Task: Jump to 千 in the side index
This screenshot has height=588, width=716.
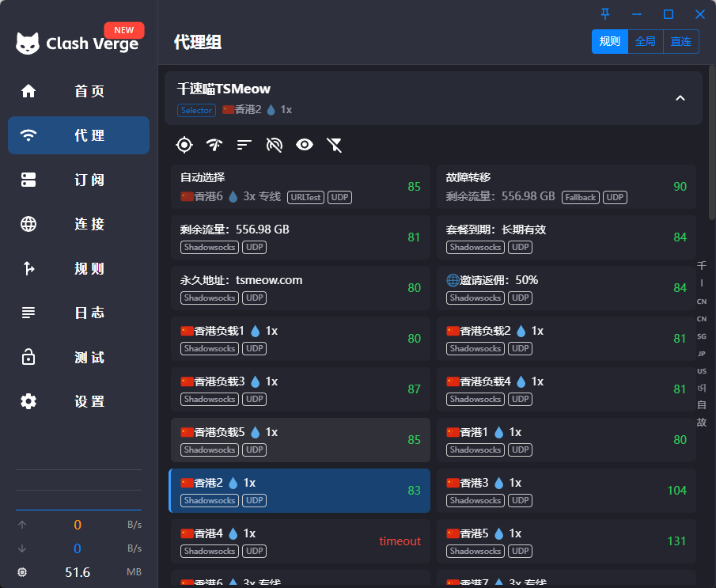Action: pyautogui.click(x=702, y=265)
